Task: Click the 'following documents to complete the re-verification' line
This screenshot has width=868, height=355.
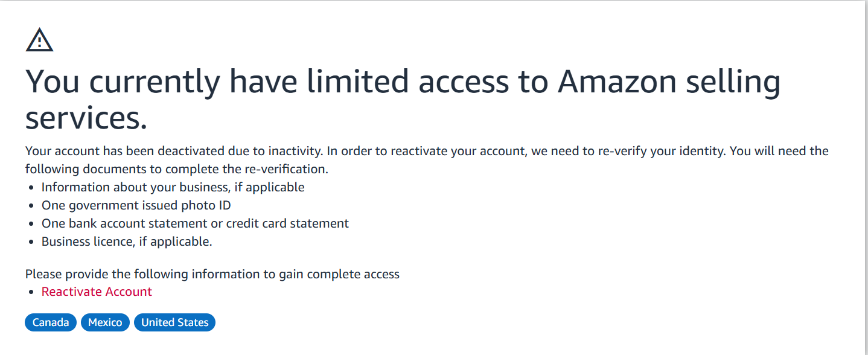Action: (x=177, y=169)
